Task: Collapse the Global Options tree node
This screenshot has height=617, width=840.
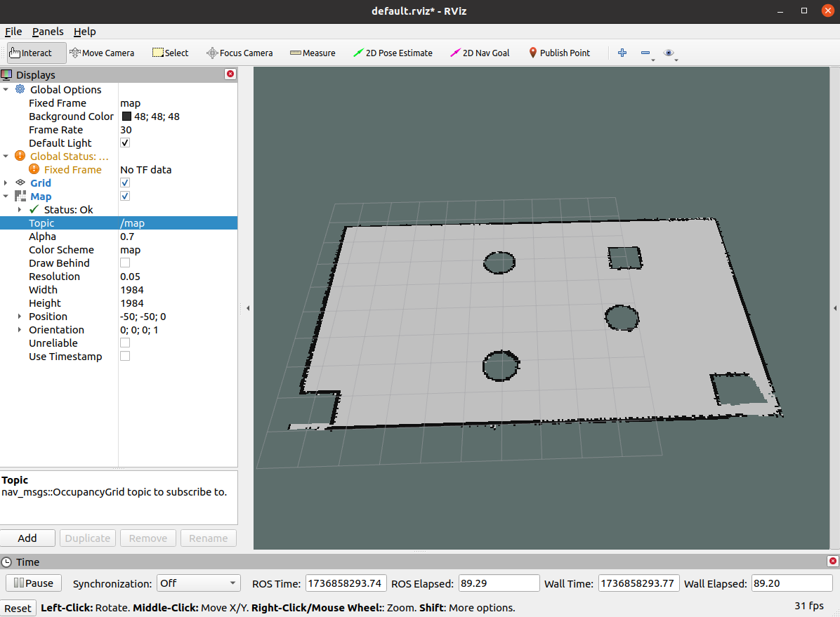Action: click(x=6, y=89)
